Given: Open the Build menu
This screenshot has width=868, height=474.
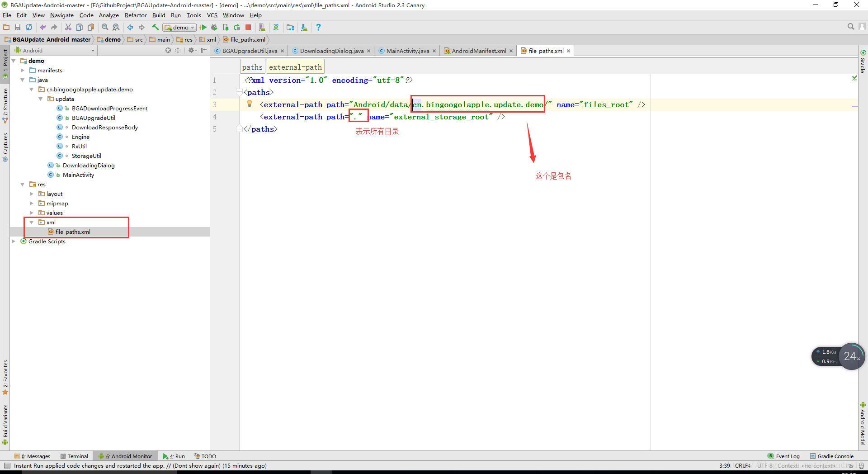Looking at the screenshot, I should (159, 15).
